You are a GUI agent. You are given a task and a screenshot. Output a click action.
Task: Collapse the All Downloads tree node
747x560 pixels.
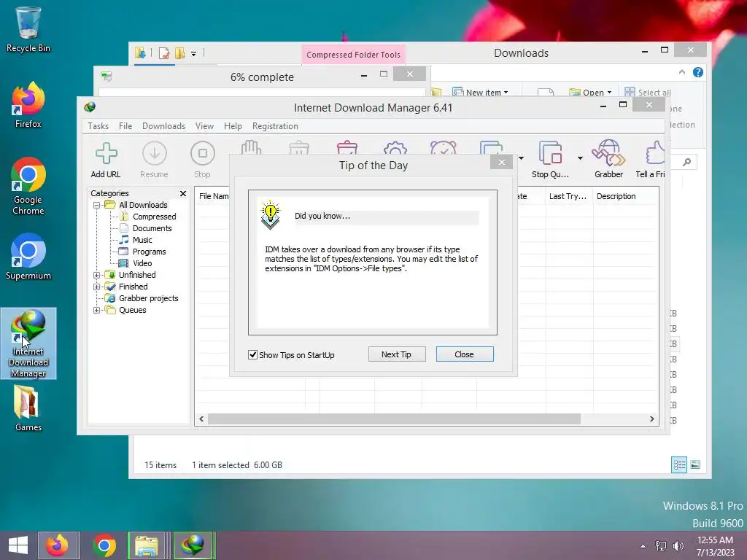[97, 205]
